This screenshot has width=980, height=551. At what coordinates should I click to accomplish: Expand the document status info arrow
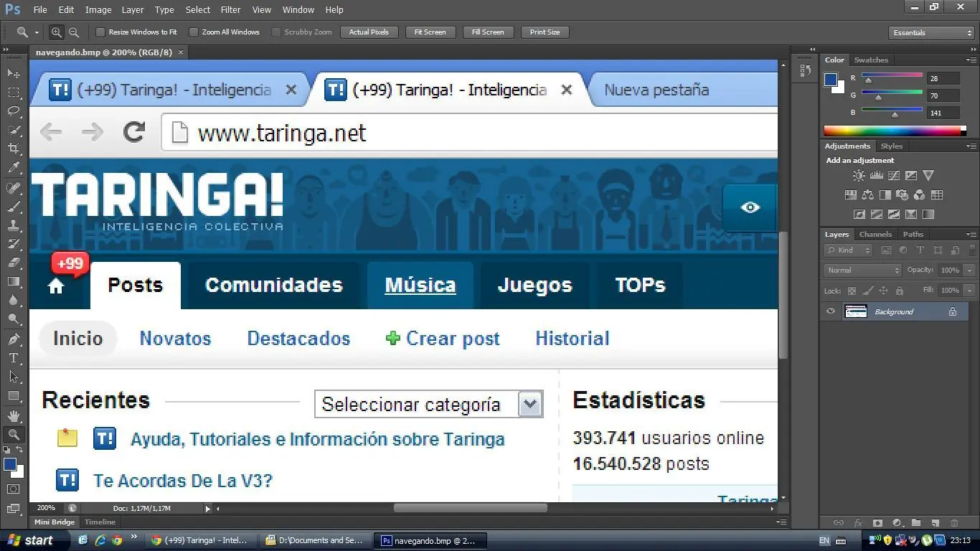[x=208, y=509]
